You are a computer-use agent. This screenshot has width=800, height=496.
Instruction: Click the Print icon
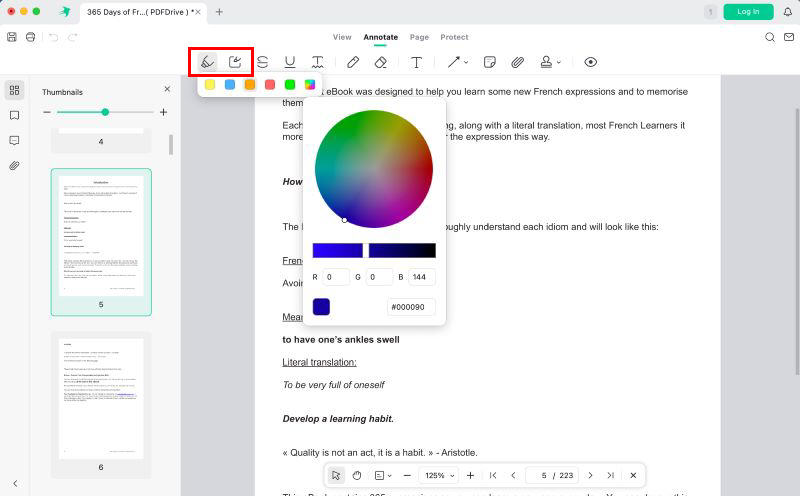coord(31,37)
